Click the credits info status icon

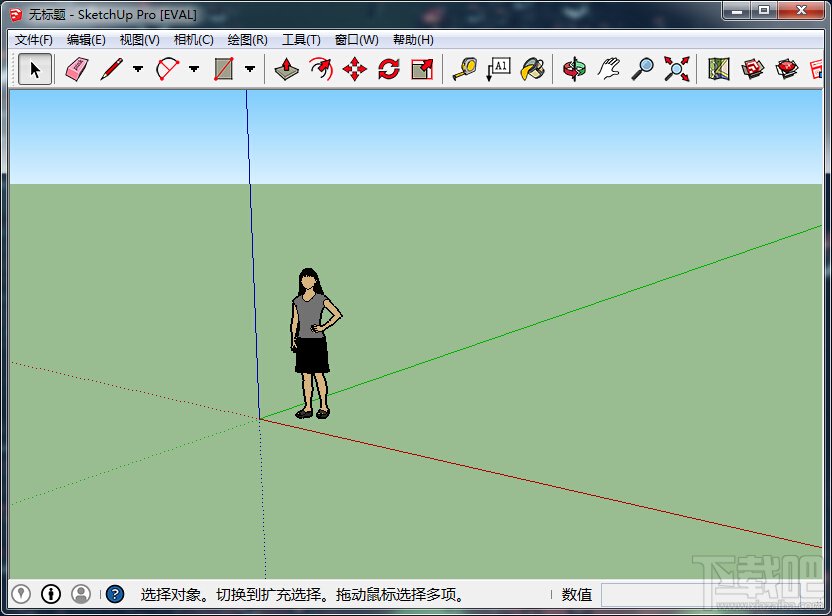[51, 594]
